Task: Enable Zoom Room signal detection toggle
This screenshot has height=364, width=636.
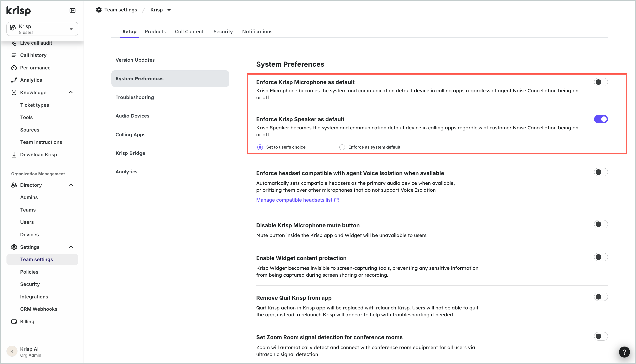Action: coord(601,336)
